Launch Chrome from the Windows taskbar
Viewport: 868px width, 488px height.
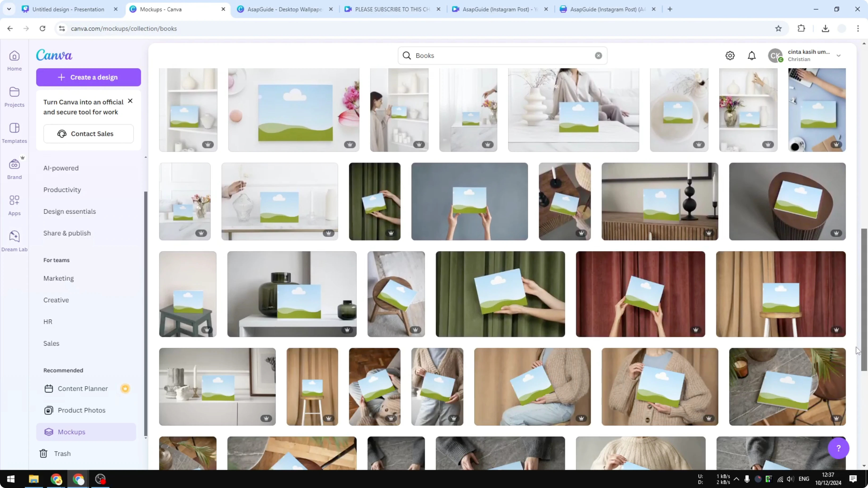point(56,479)
